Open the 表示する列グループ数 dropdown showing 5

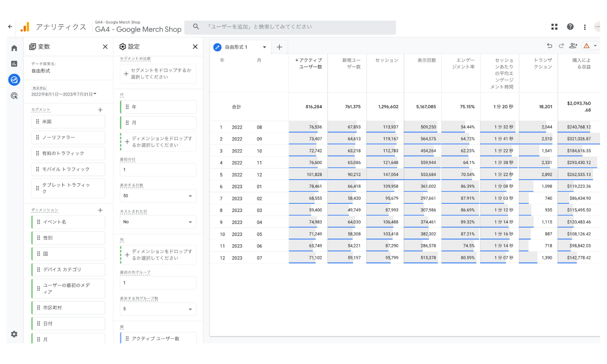[x=158, y=309]
